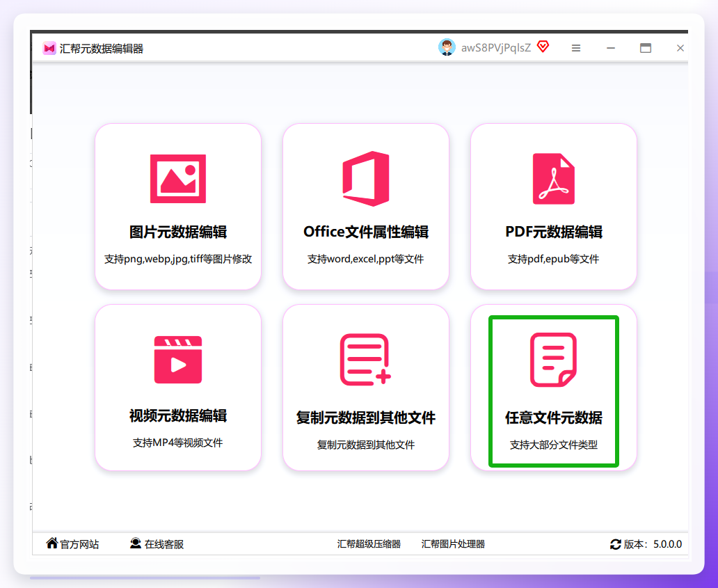Click the text 支持MP4等视频文件
This screenshot has width=718, height=588.
(x=178, y=443)
